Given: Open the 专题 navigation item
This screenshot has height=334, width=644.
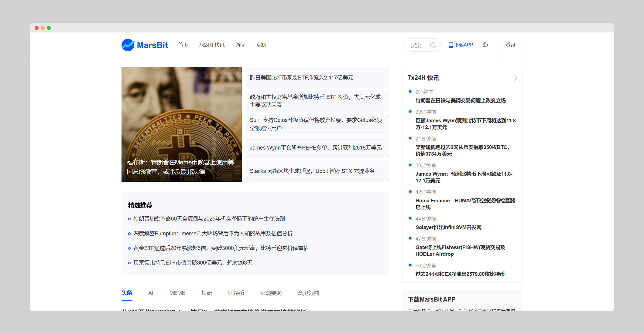Looking at the screenshot, I should 261,45.
